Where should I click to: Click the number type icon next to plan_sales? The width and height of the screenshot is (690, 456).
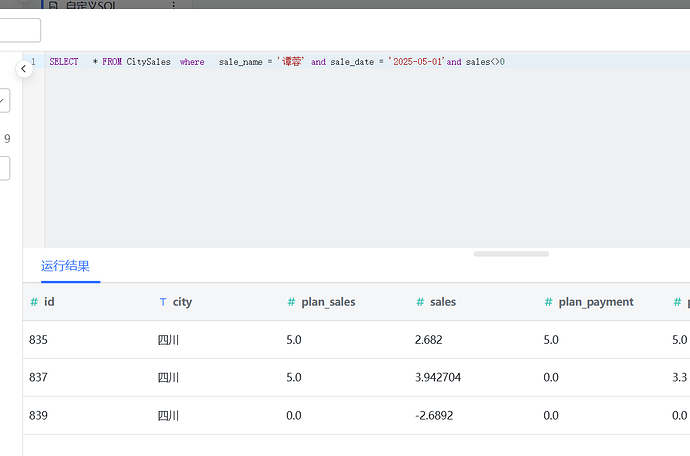click(291, 302)
